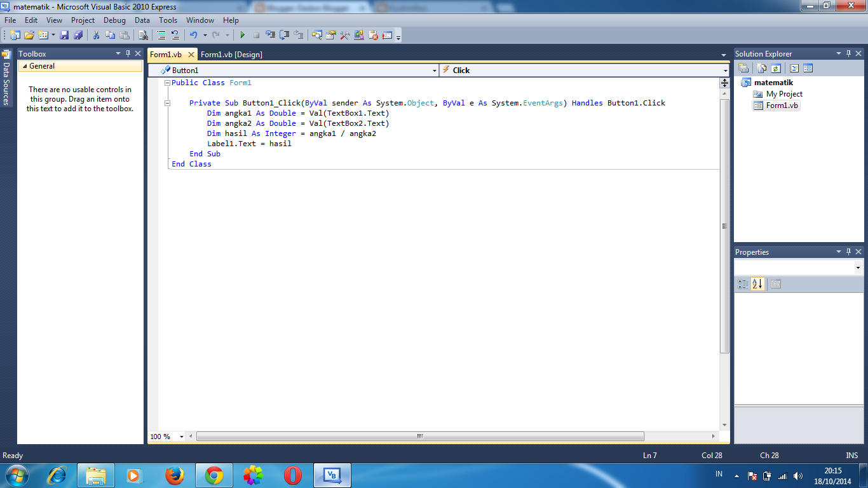Screen dimensions: 868x488
Task: Open the Debug menu
Action: click(114, 20)
